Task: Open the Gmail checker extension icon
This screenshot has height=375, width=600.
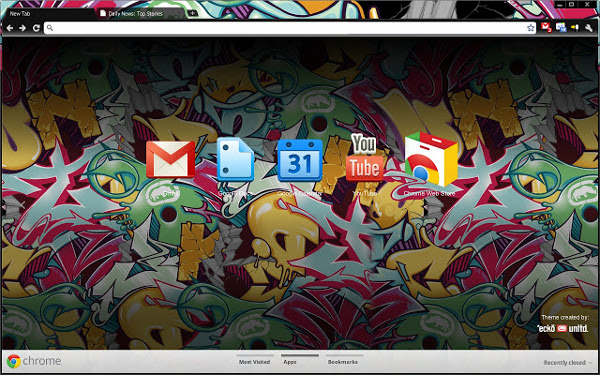Action: tap(546, 28)
